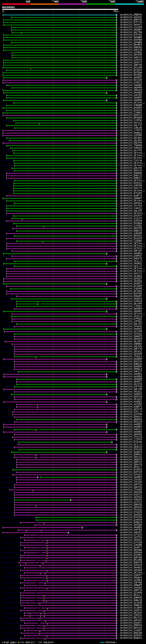Click the query end position 454
The width and height of the screenshot is (146, 644).
click(115, 11)
